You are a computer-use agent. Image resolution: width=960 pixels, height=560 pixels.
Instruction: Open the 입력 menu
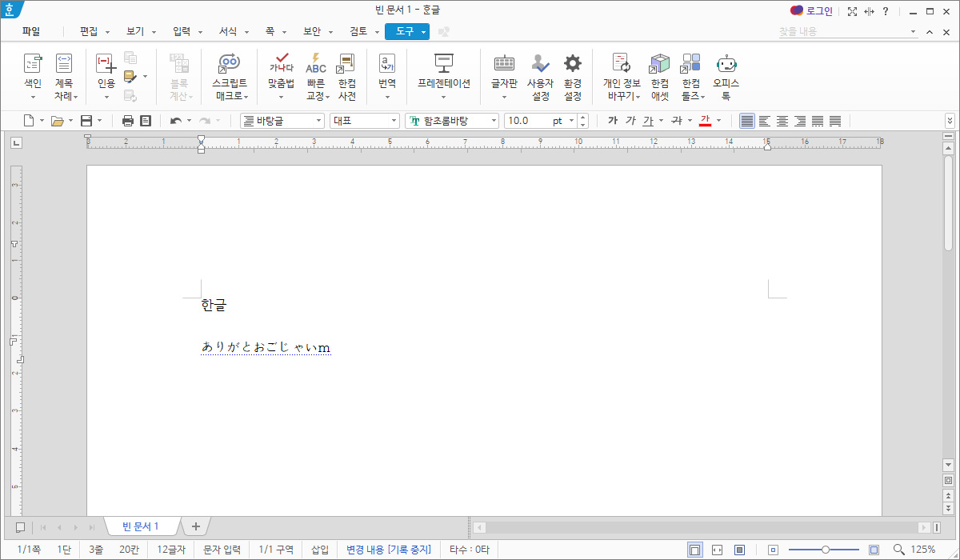tap(182, 32)
